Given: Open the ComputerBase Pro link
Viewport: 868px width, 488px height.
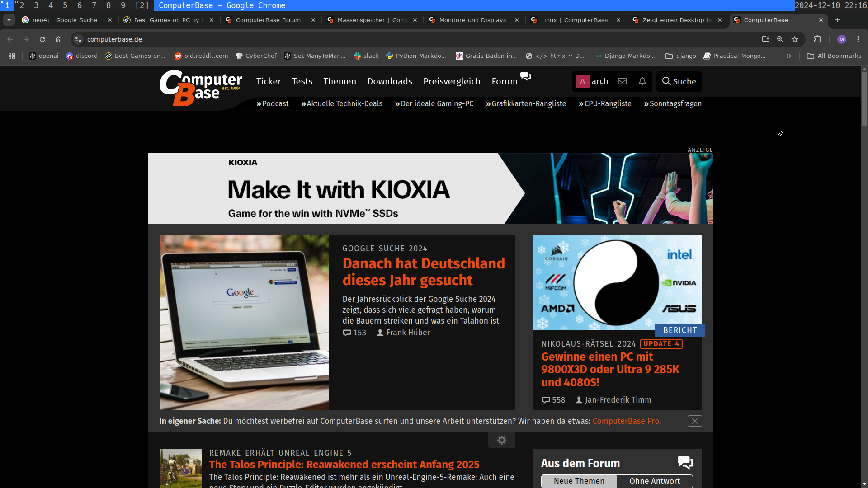Looking at the screenshot, I should coord(625,421).
